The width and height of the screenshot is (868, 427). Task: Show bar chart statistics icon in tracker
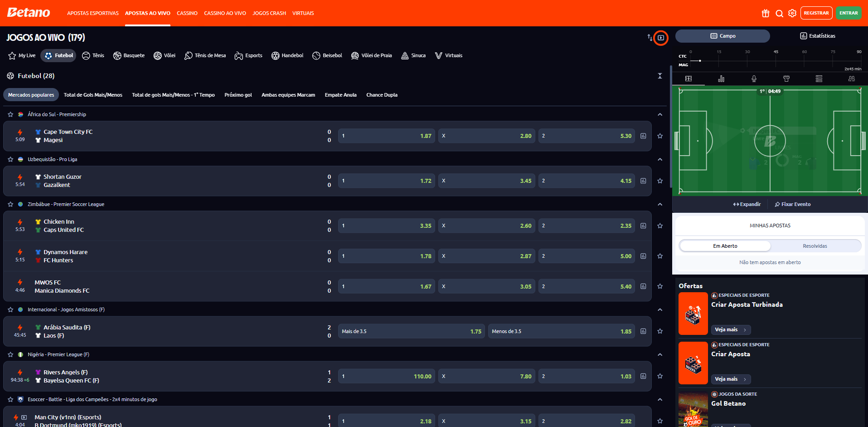click(721, 79)
